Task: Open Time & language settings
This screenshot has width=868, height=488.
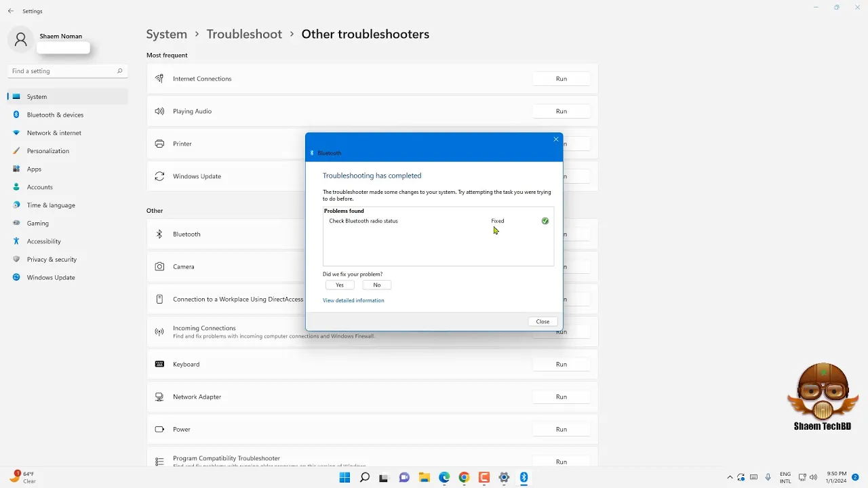Action: click(x=68, y=205)
